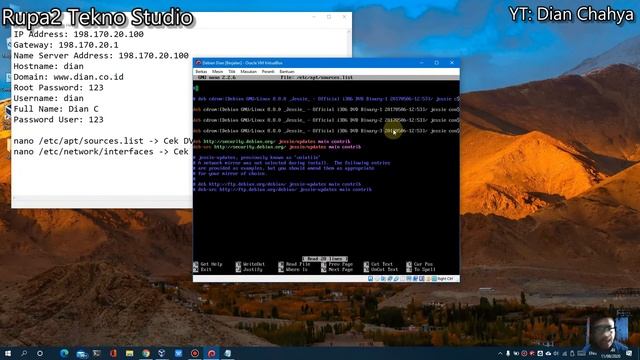This screenshot has height=360, width=640.
Task: Click the 'Get Help' shortcut in nano
Action: pos(208,264)
